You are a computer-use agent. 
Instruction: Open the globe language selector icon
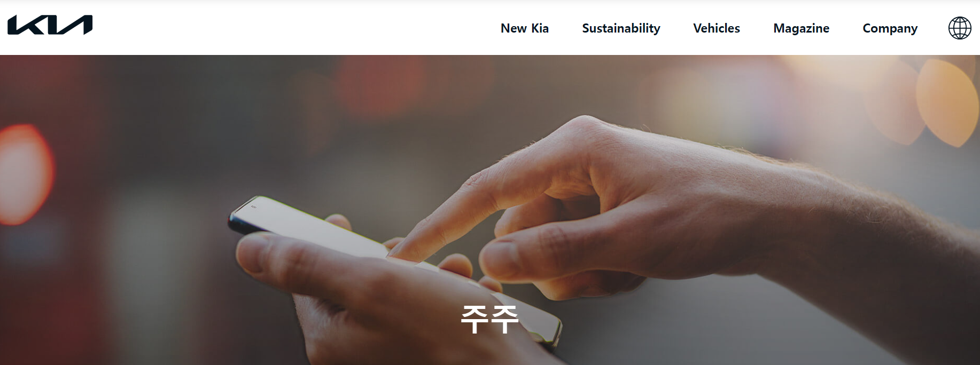(x=960, y=28)
